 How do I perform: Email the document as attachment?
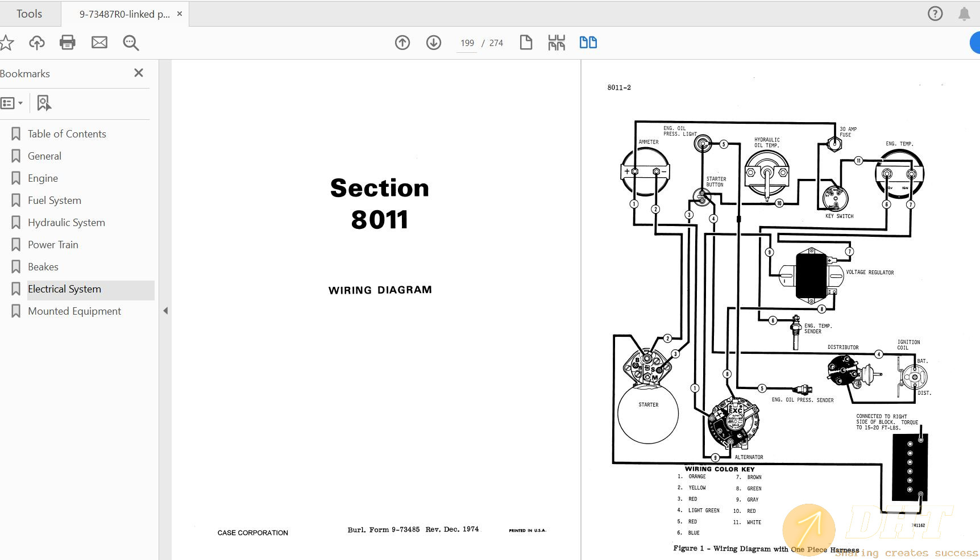pyautogui.click(x=99, y=42)
